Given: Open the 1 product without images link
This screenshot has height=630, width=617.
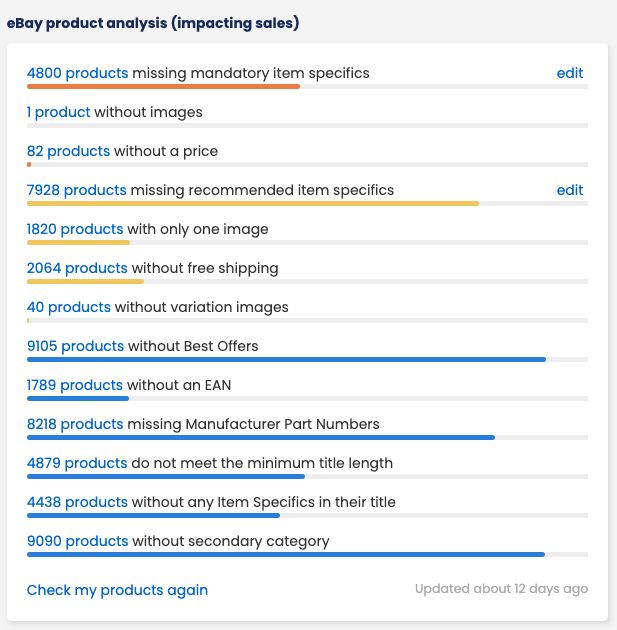Looking at the screenshot, I should [x=59, y=112].
